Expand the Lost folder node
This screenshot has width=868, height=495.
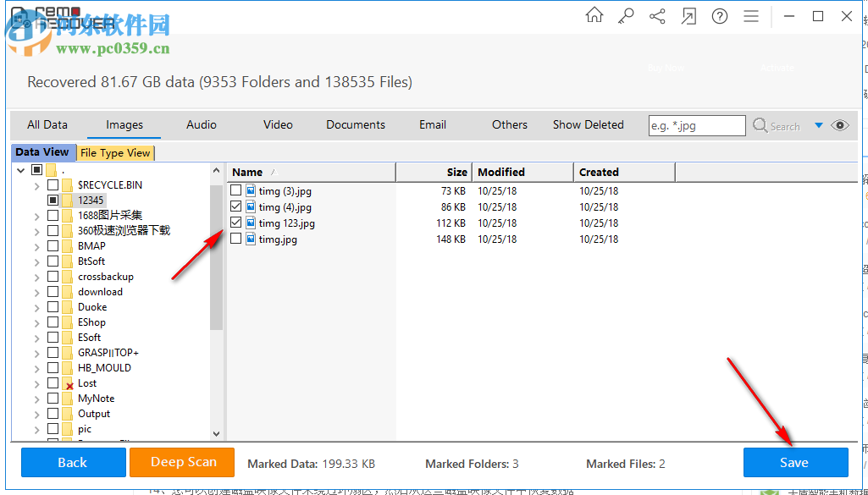(x=37, y=383)
